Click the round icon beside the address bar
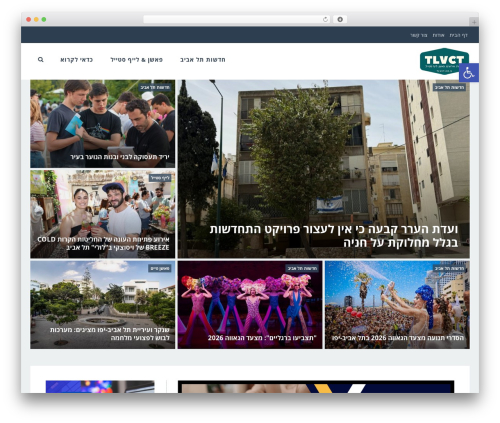The image size is (500, 423). pyautogui.click(x=340, y=20)
